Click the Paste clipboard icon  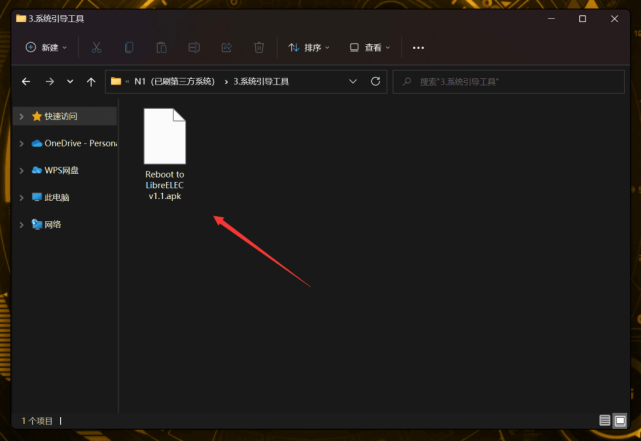pyautogui.click(x=161, y=47)
